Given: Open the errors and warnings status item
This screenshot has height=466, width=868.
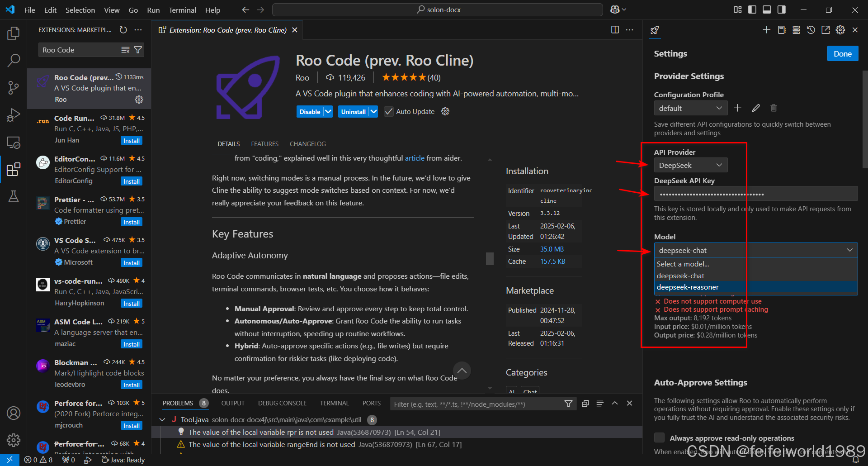Looking at the screenshot, I should (38, 460).
